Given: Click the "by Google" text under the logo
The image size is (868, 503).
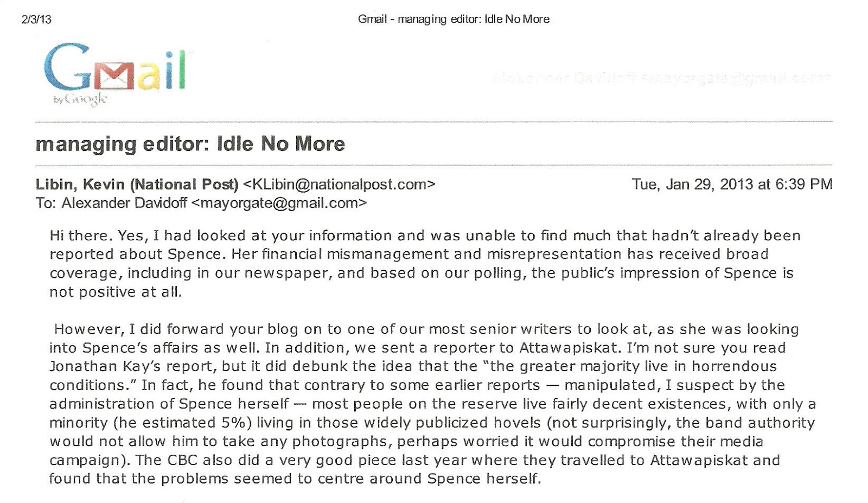Looking at the screenshot, I should pos(80,99).
